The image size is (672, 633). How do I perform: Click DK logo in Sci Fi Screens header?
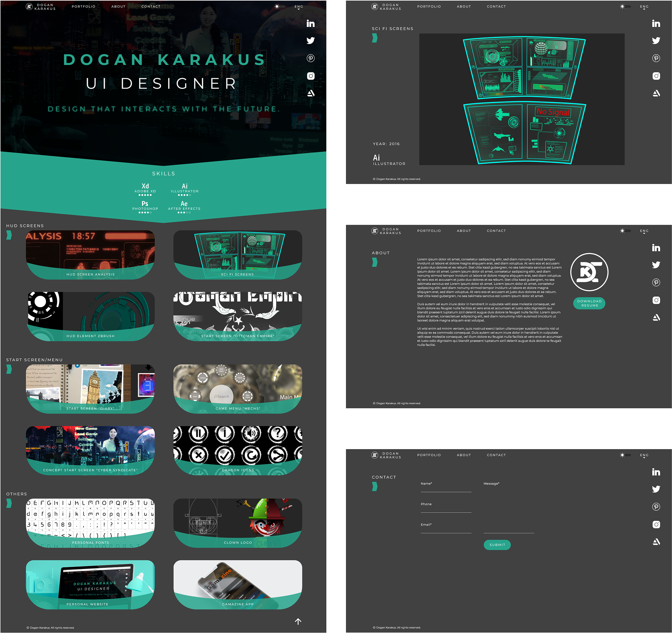pos(375,7)
